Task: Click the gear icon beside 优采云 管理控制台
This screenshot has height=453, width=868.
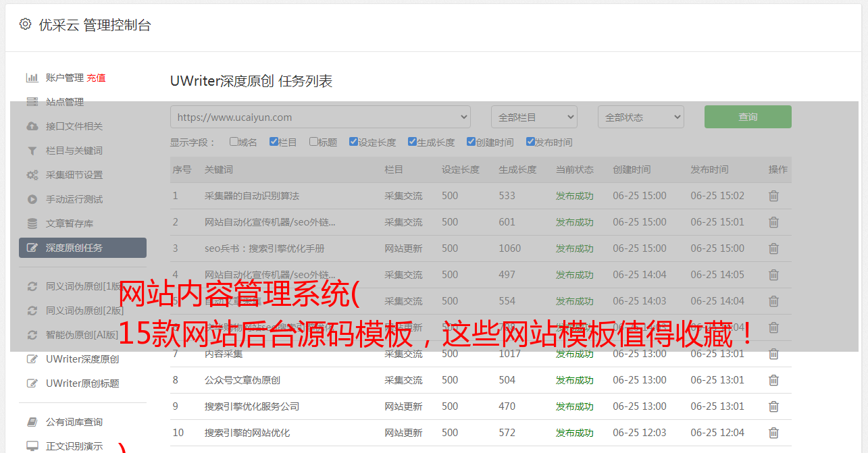Action: point(25,24)
